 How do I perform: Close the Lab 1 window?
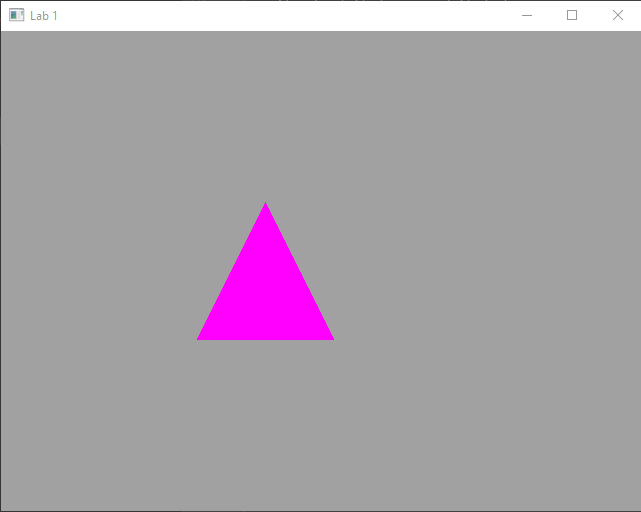point(618,15)
